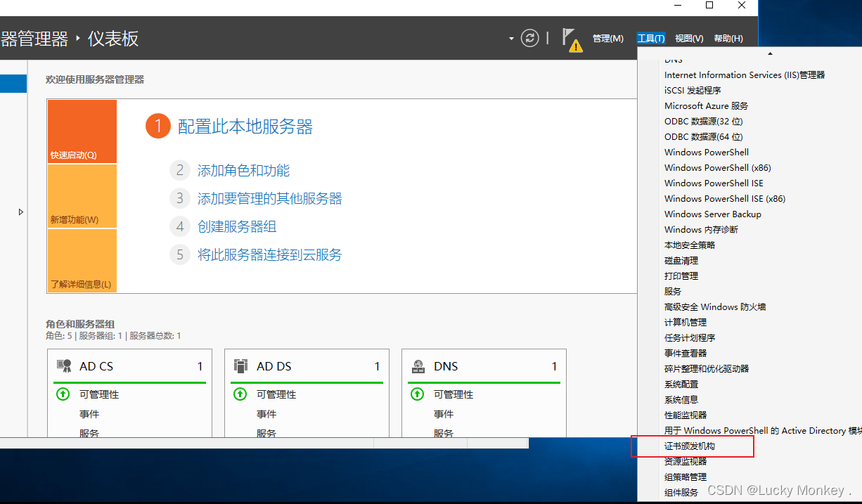Open 任务计划程序 menu entry
862x504 pixels.
[x=690, y=337]
